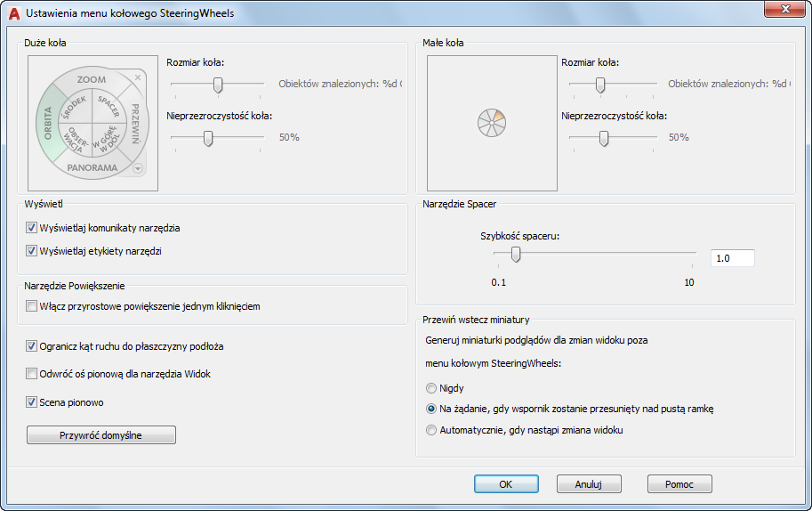Click the ZOOM wedge in wheel preview
The height and width of the screenshot is (511, 812).
click(92, 79)
